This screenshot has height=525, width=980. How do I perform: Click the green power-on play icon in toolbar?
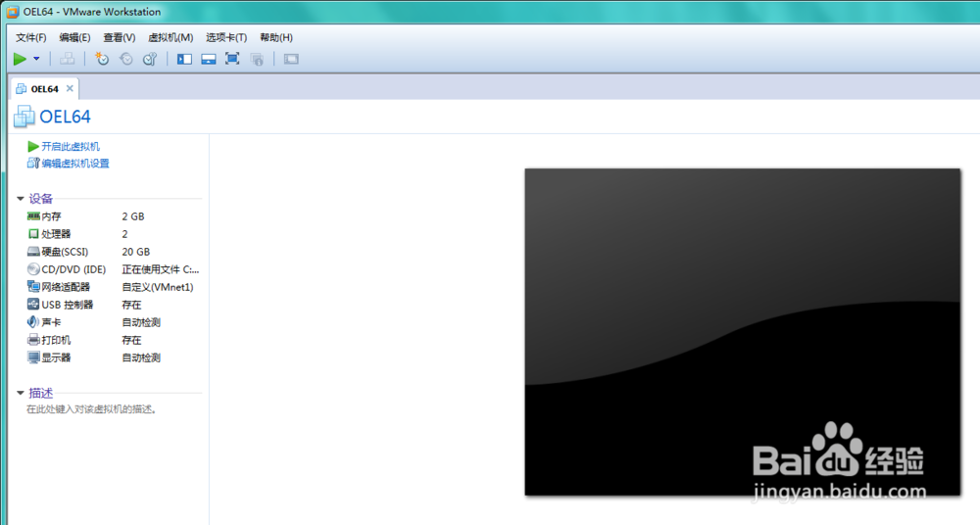tap(20, 59)
